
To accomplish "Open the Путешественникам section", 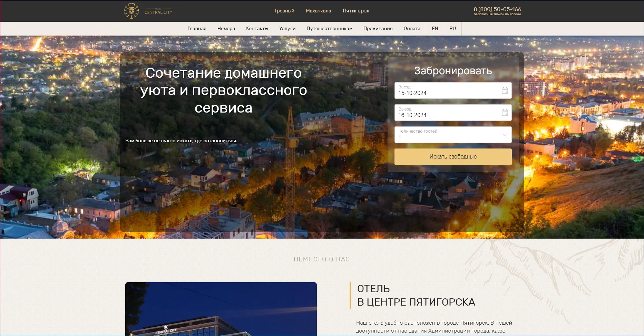I will click(x=329, y=28).
